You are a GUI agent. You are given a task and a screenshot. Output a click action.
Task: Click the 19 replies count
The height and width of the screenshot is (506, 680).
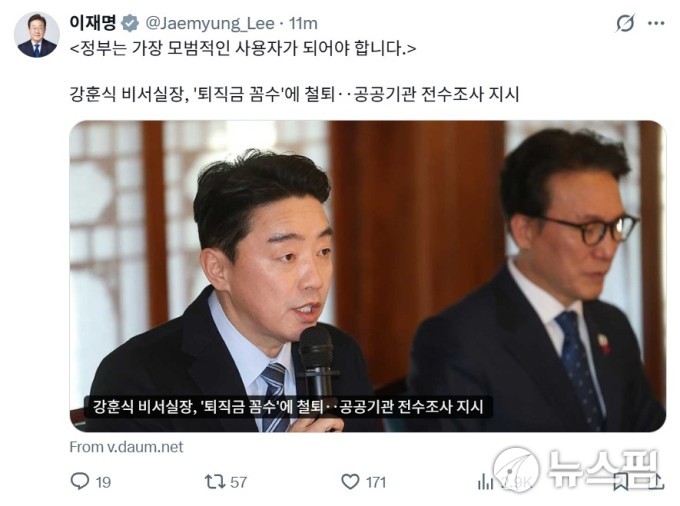pos(103,482)
